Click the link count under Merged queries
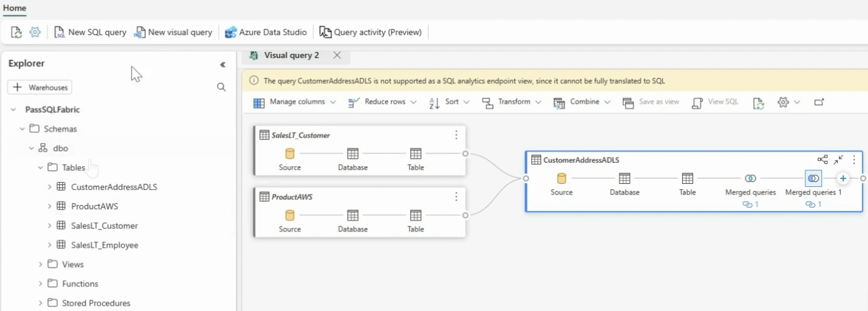The height and width of the screenshot is (311, 868). (750, 205)
